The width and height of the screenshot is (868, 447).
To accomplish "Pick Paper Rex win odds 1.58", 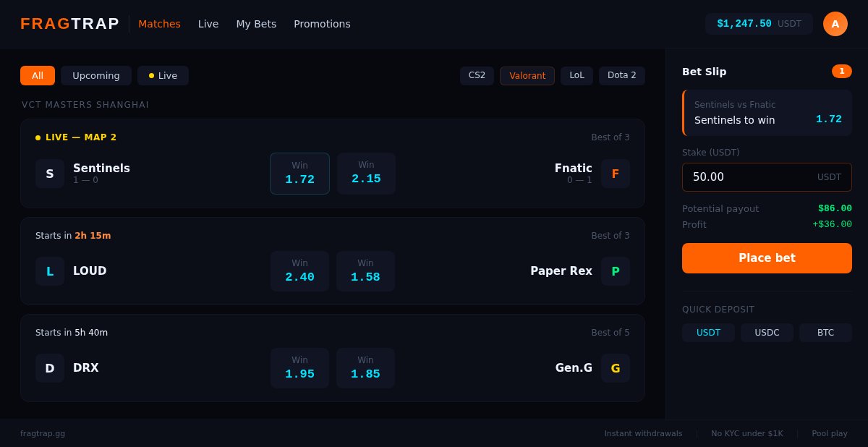I will pos(365,271).
